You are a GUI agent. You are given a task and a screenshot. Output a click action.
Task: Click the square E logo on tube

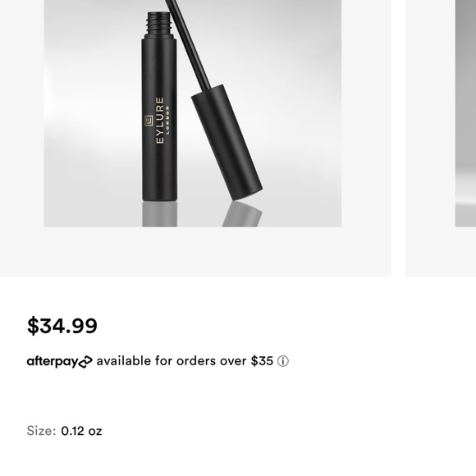149,121
